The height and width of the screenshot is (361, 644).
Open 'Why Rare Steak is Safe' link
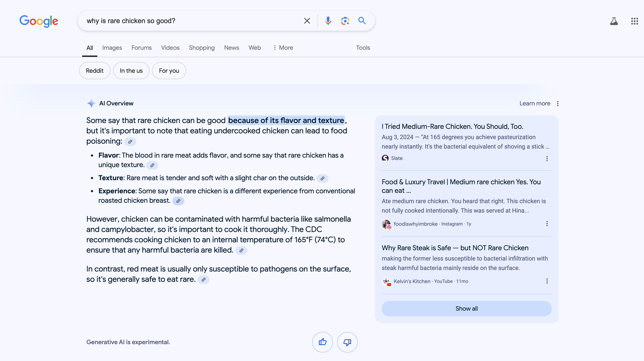[x=455, y=248]
